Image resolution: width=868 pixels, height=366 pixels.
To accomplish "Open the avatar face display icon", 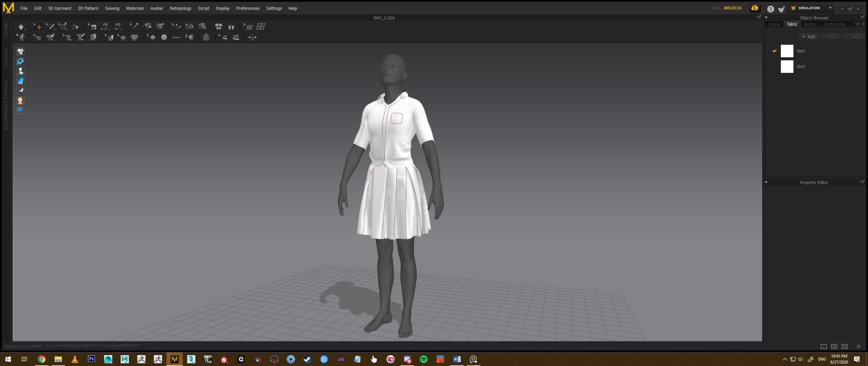I will (20, 101).
